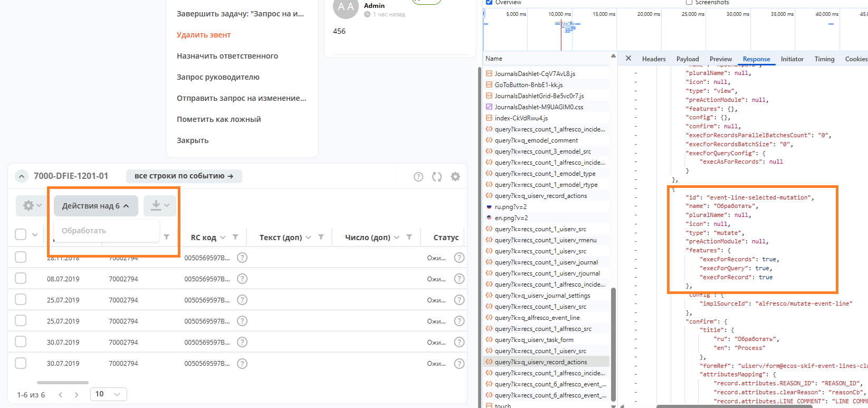Click info icon in the 08.07.2019 row
Viewport: 868px width, 408px height.
point(242,279)
